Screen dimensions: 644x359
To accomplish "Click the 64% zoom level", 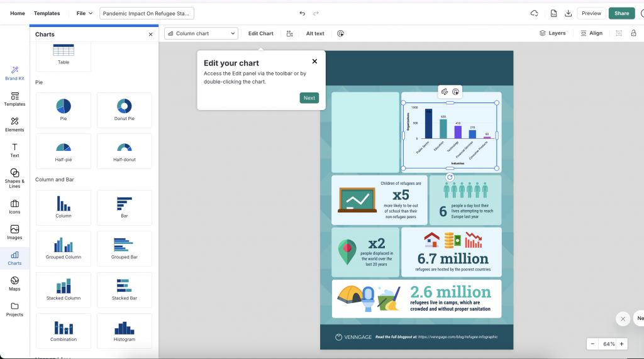I will point(609,344).
